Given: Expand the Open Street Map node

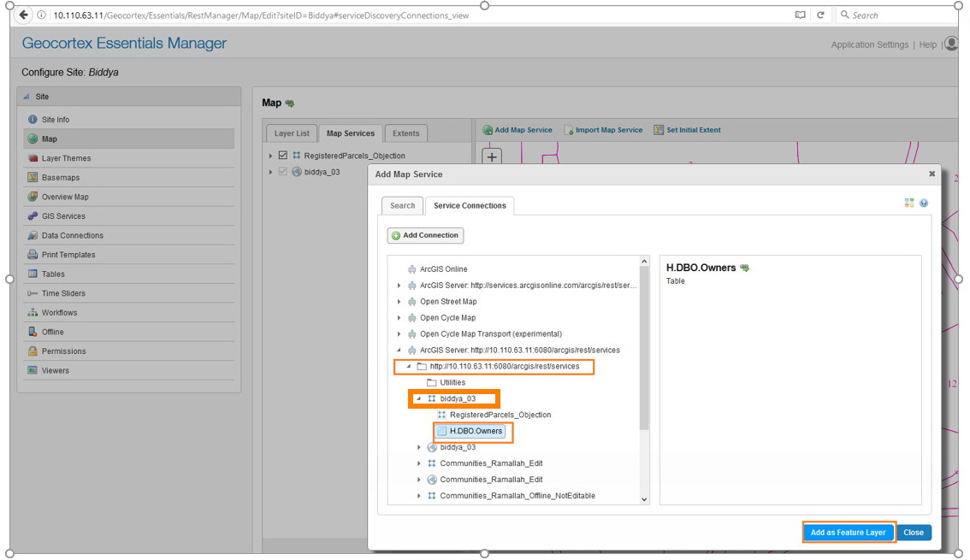Looking at the screenshot, I should [399, 302].
